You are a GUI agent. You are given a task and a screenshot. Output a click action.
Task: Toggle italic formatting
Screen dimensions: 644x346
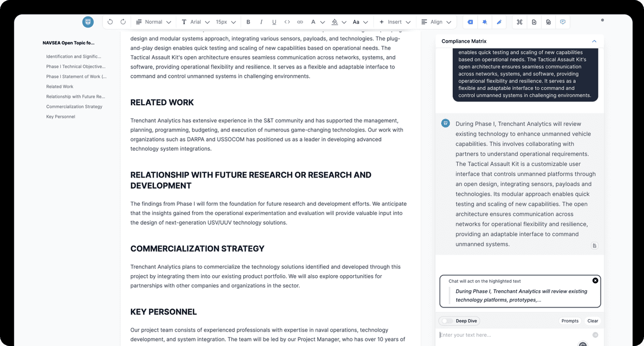click(261, 22)
